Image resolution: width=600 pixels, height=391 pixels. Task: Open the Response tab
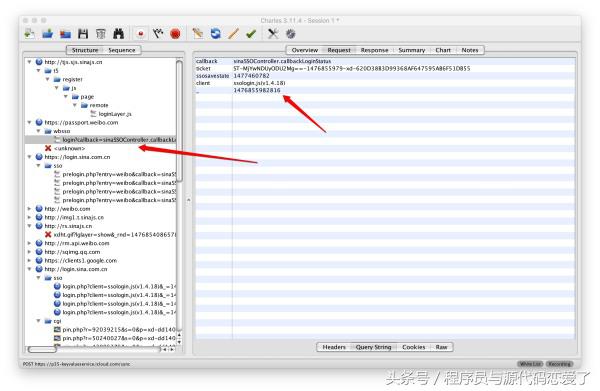[x=374, y=50]
